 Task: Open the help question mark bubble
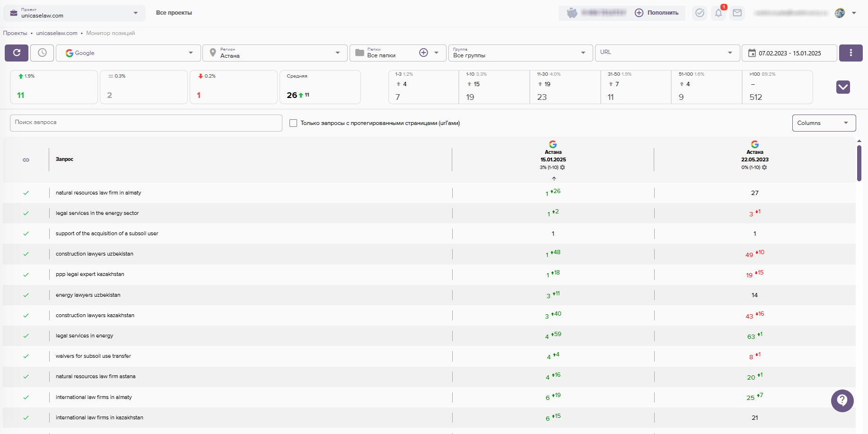click(842, 400)
